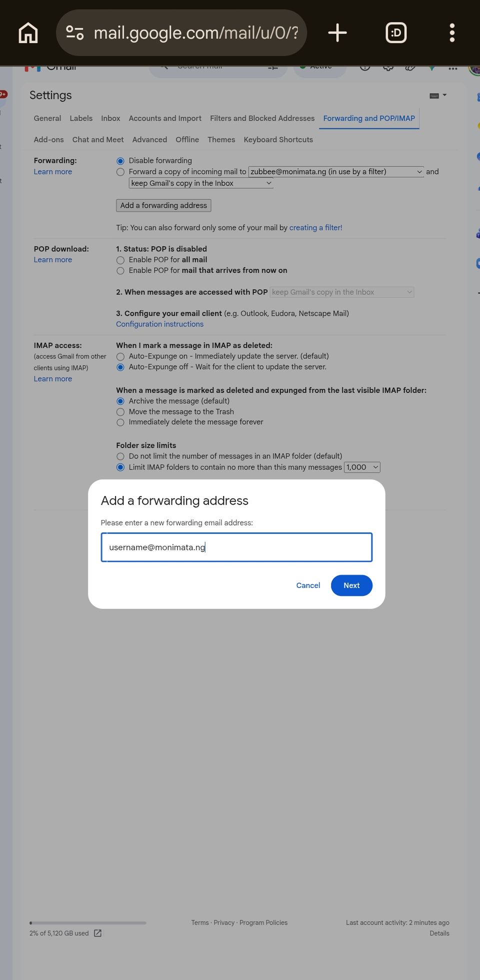
Task: Click the forwarding email address input field
Action: pyautogui.click(x=236, y=547)
